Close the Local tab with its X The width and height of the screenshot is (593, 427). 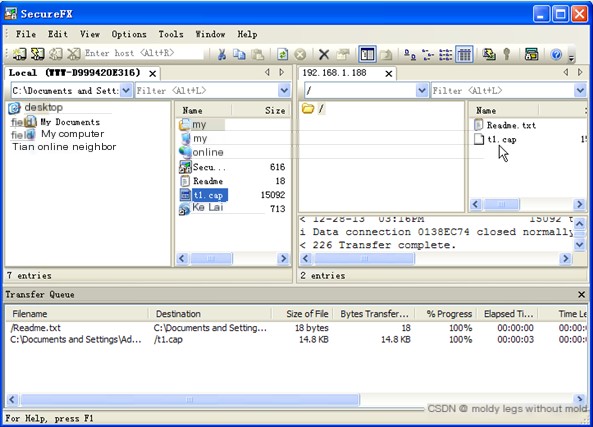click(152, 74)
